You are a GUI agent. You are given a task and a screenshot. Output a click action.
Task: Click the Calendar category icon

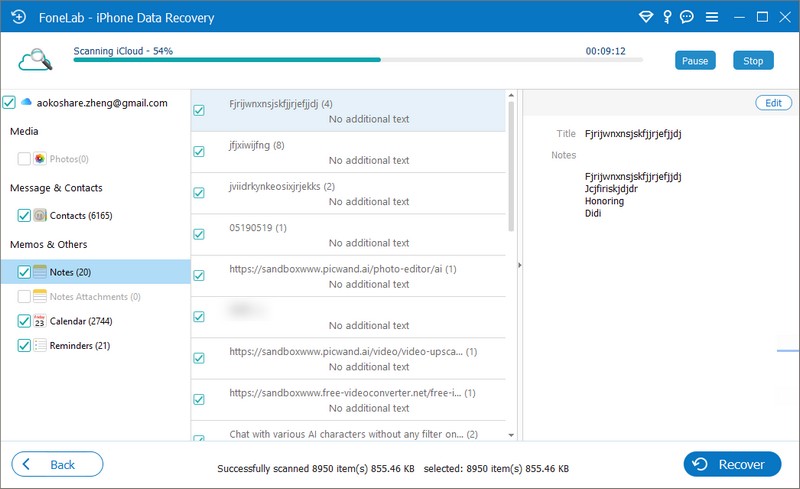(x=40, y=321)
